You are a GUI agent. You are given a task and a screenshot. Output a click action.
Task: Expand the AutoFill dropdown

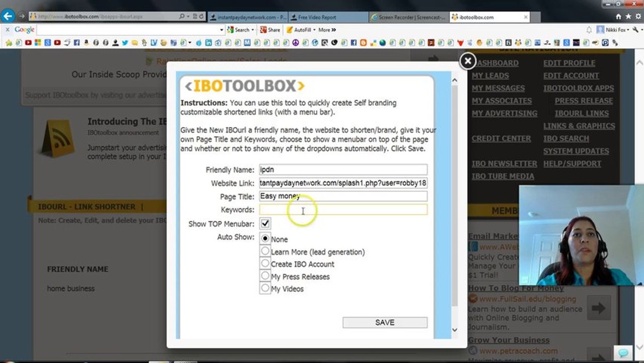314,30
